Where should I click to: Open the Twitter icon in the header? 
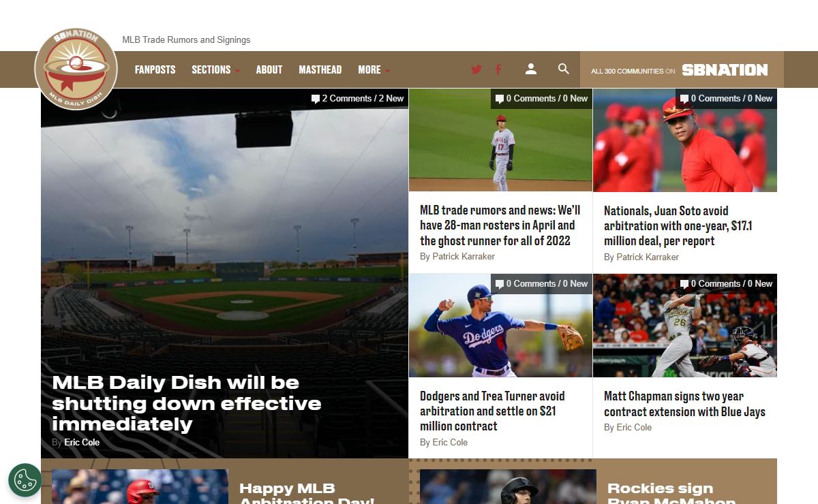click(x=476, y=69)
